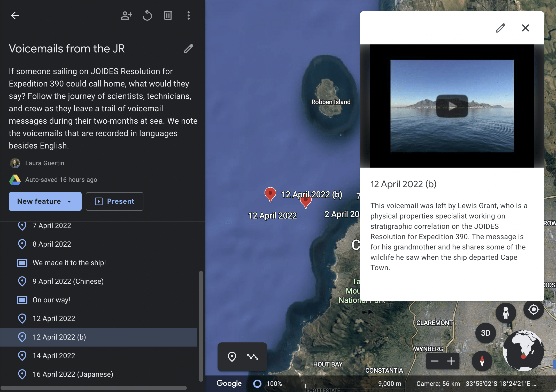Select the highlighted 12 April 2022 (b) item
556x392 pixels.
98,337
